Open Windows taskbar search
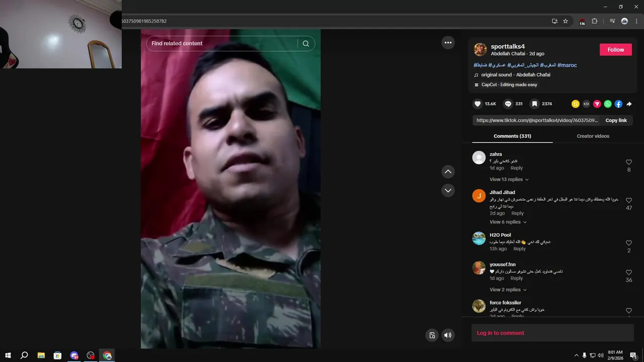The image size is (644, 362). 24,355
